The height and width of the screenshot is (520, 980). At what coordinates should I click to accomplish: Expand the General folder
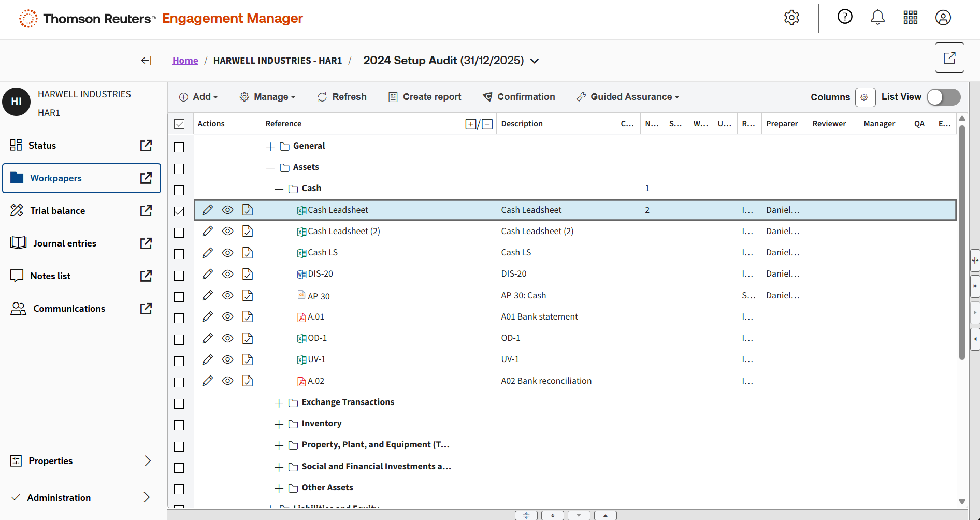(270, 147)
